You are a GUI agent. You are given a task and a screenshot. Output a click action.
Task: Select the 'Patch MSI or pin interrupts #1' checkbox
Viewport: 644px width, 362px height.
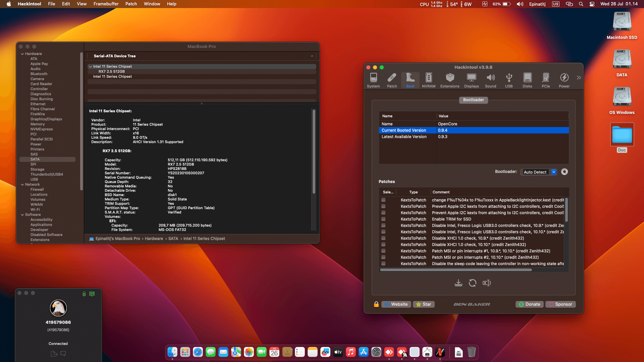(383, 251)
